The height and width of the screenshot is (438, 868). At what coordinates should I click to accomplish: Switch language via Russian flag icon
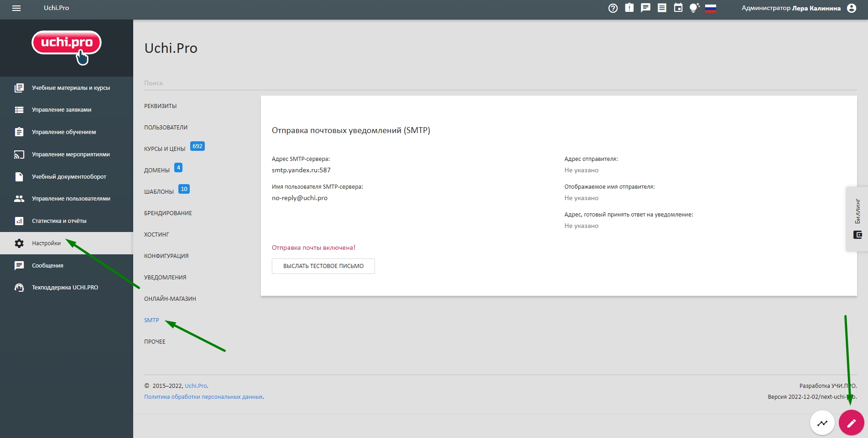(711, 8)
